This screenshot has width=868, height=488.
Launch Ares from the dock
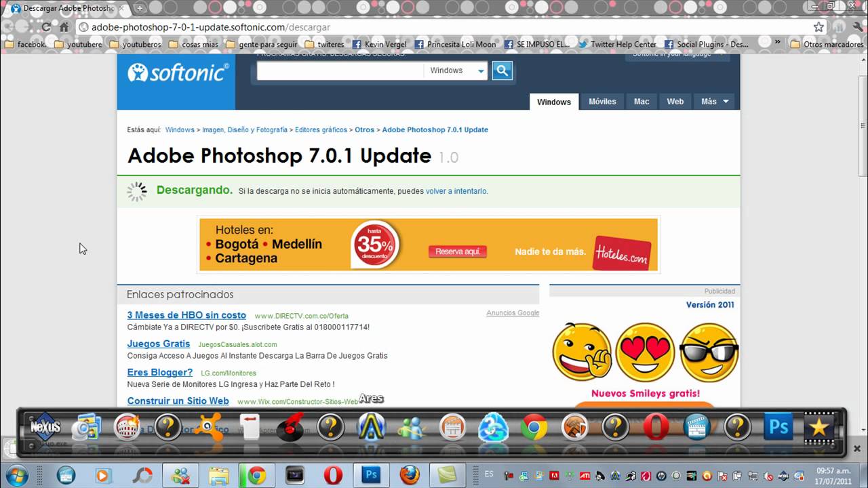tap(371, 428)
